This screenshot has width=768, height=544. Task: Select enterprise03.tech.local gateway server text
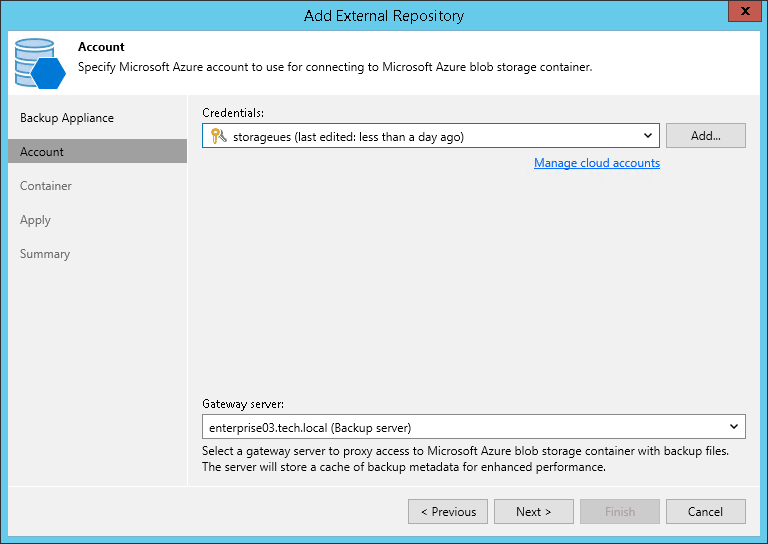point(310,427)
